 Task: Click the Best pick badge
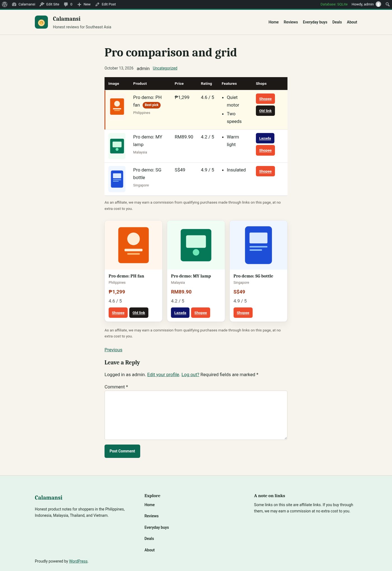(x=151, y=105)
